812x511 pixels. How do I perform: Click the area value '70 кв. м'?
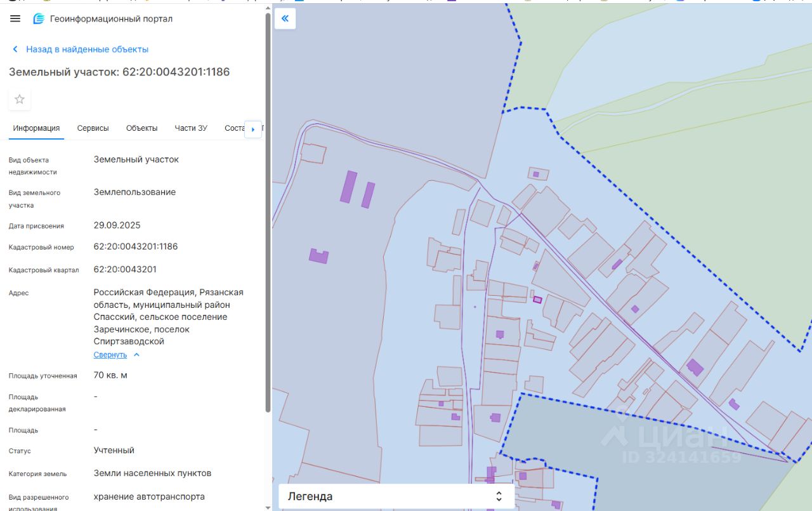pyautogui.click(x=110, y=375)
